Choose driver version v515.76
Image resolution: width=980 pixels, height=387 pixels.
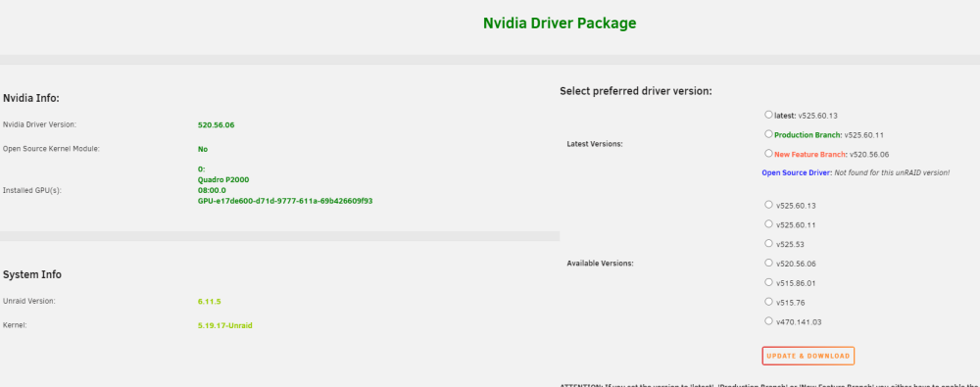(x=768, y=302)
